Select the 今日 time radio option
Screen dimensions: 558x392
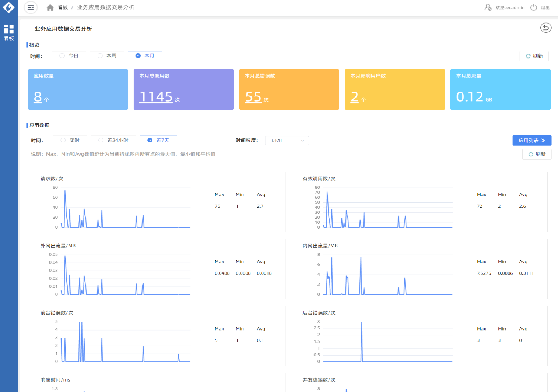(69, 56)
